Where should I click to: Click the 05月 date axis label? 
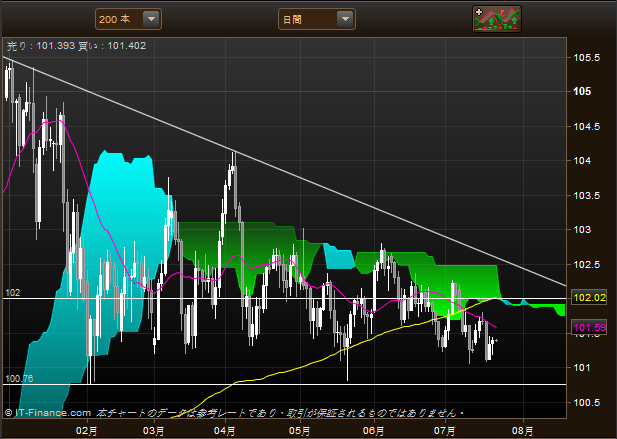click(300, 431)
